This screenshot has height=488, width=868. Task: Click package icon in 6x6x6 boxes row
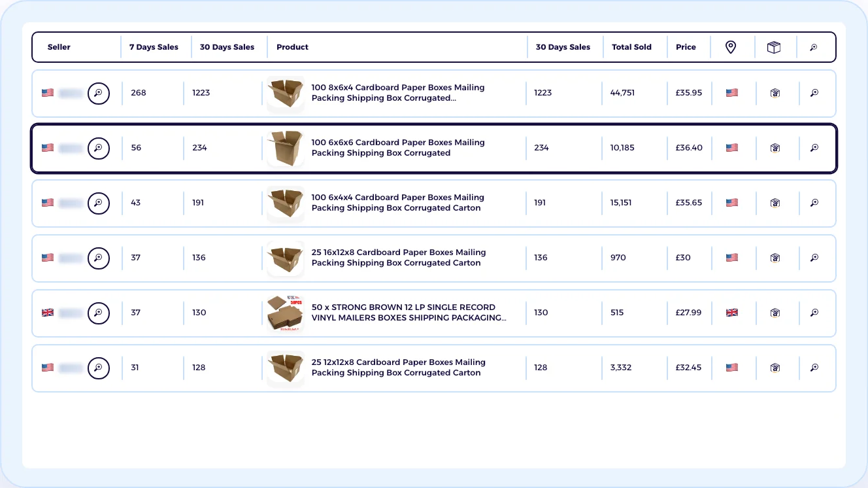point(775,148)
